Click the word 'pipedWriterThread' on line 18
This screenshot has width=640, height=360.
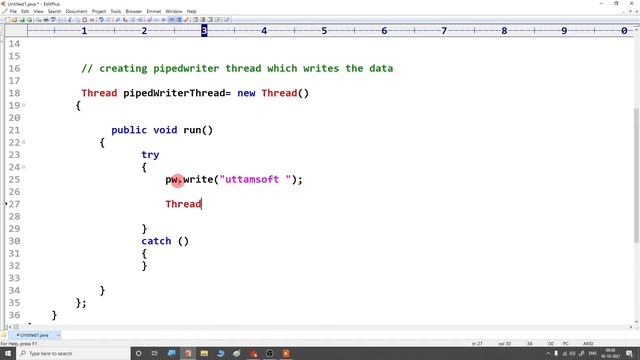click(x=174, y=93)
